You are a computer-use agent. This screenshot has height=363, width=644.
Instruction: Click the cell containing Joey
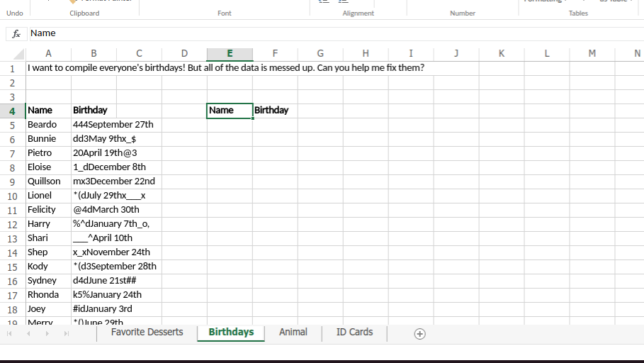coord(48,309)
